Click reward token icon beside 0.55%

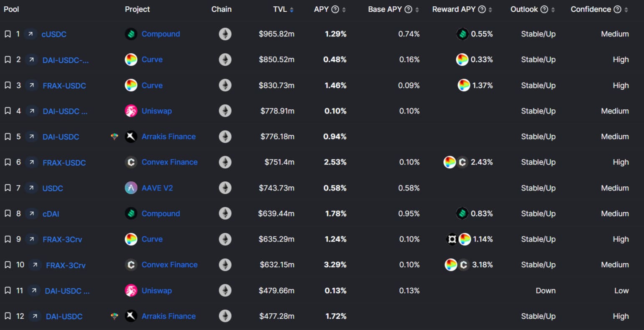pos(463,34)
